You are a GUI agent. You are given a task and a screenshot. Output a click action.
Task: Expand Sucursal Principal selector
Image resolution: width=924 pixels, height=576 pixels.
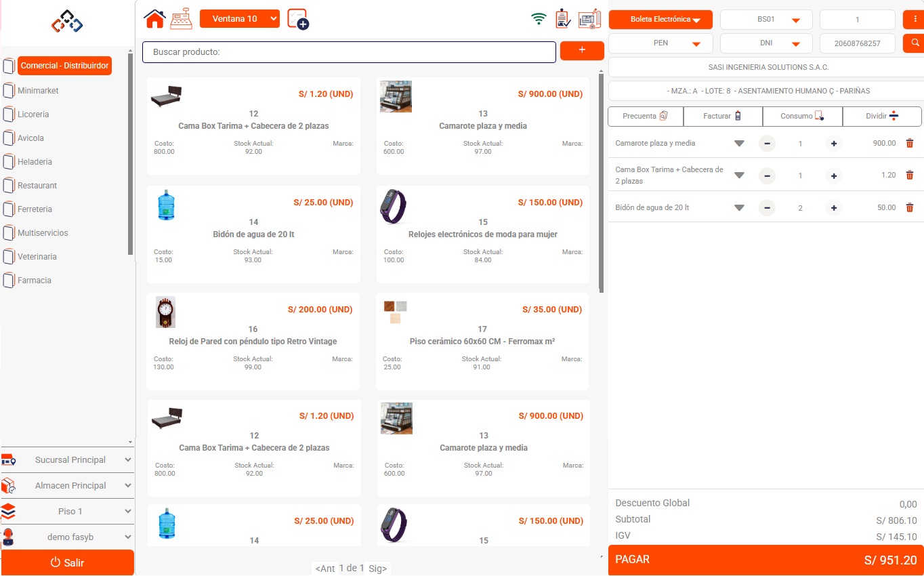68,459
